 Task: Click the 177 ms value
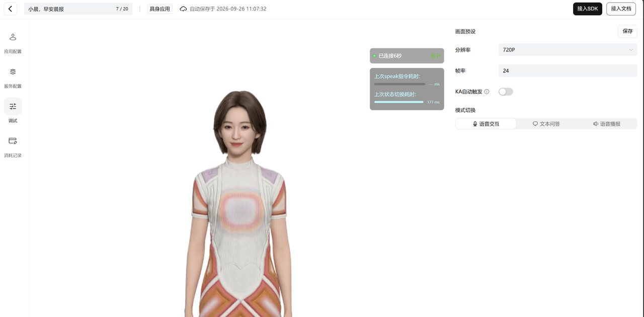point(433,102)
